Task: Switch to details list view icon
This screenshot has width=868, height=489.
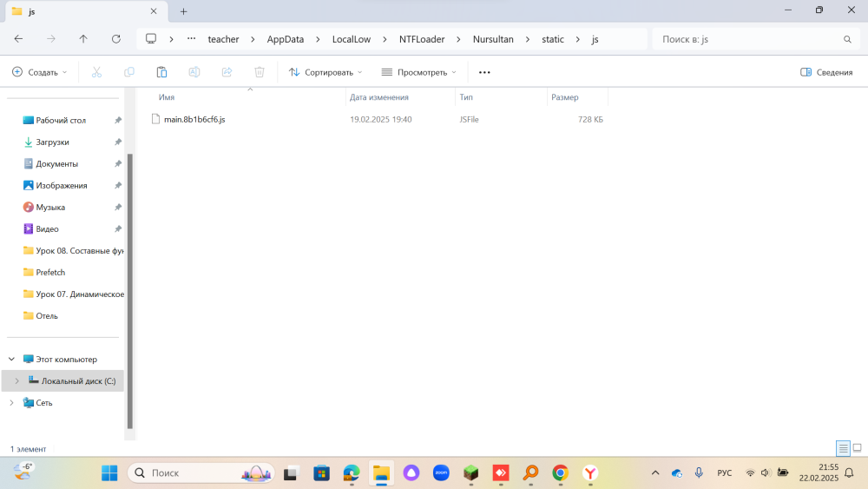Action: [843, 448]
